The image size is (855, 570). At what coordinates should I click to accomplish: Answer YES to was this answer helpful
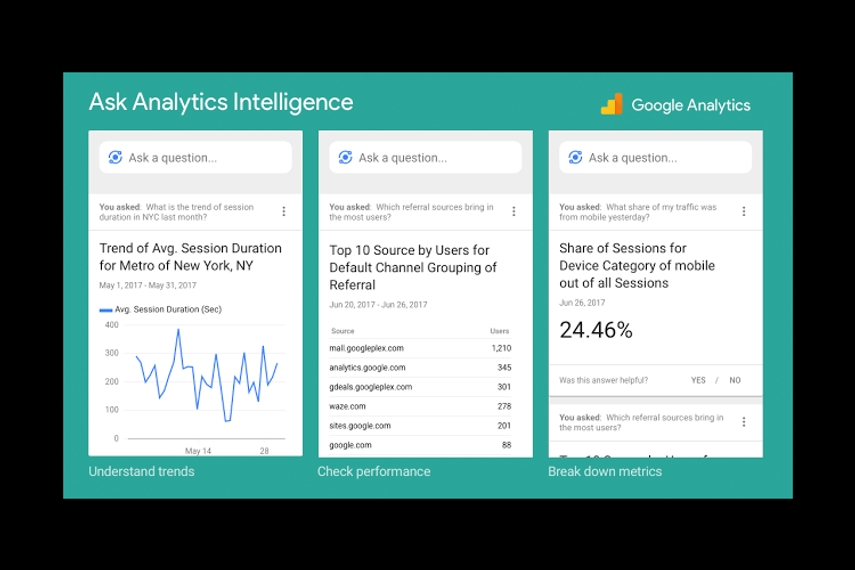[698, 380]
